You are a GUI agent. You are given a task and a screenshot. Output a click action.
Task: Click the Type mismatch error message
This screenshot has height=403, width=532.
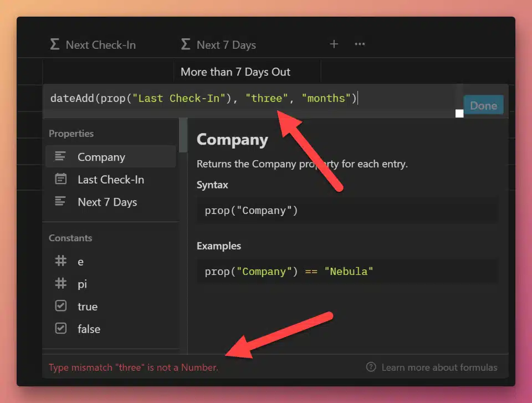click(x=134, y=368)
